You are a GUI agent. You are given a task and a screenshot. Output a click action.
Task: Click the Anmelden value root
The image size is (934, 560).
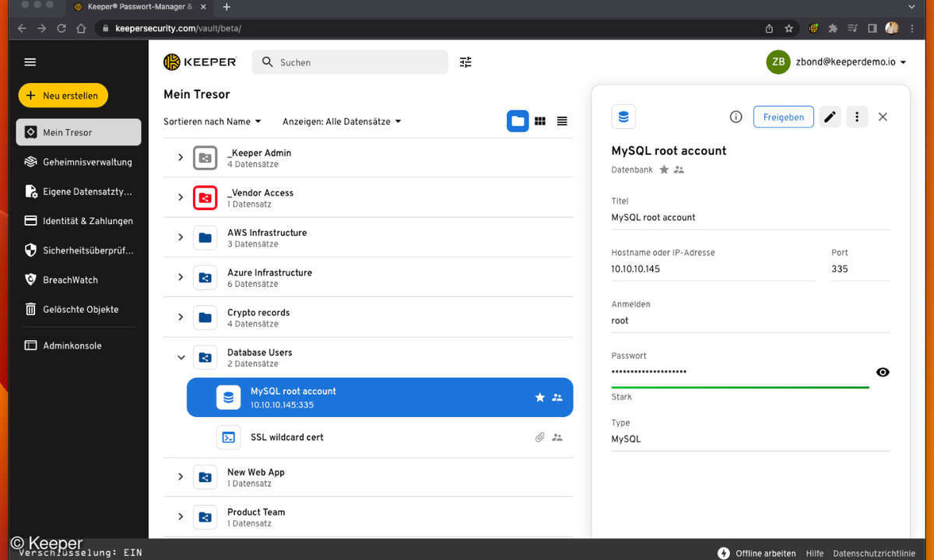(x=620, y=320)
